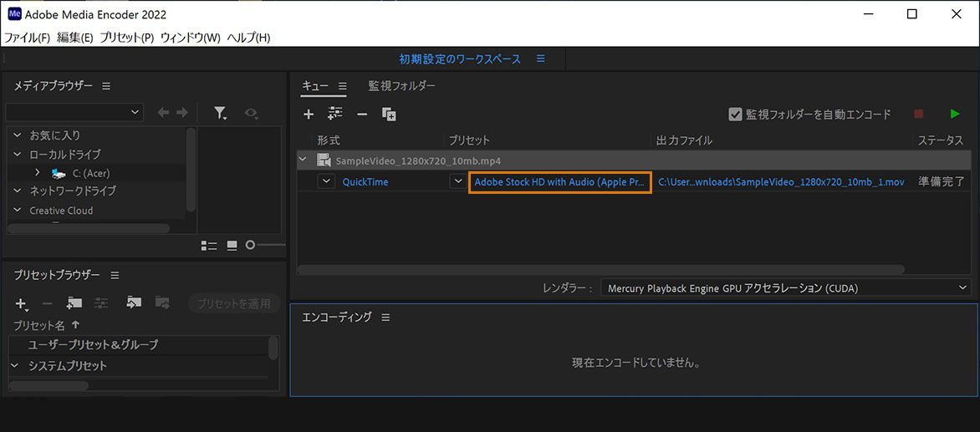
Task: Click the 準備完了 status cell
Action: (941, 182)
